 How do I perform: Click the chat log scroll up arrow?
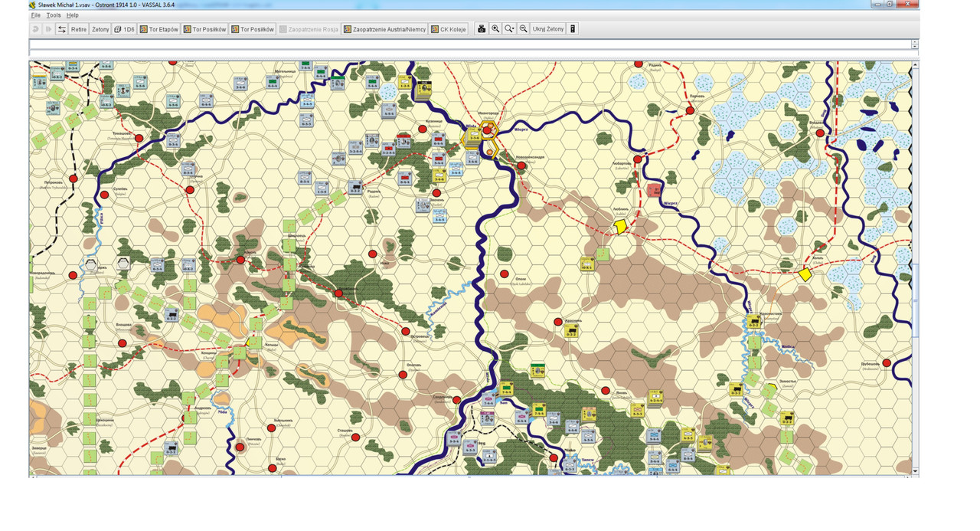(915, 43)
